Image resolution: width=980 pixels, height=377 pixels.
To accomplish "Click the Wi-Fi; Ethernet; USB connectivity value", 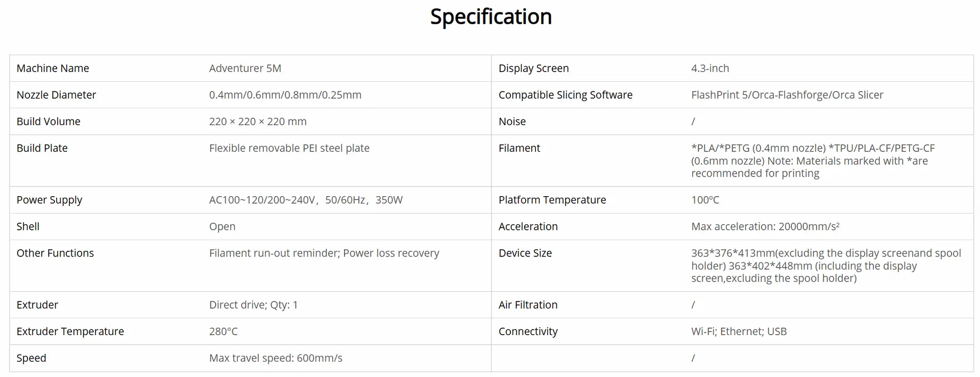I will click(739, 332).
